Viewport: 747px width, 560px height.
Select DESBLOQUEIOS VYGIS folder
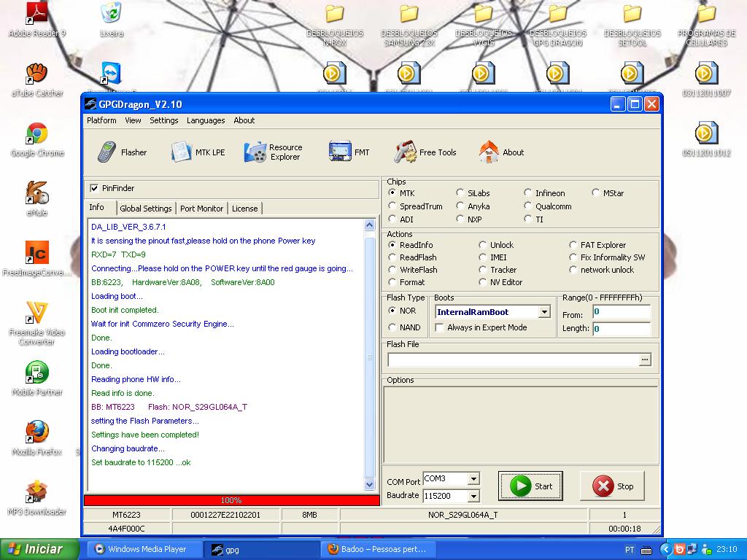coord(484,25)
